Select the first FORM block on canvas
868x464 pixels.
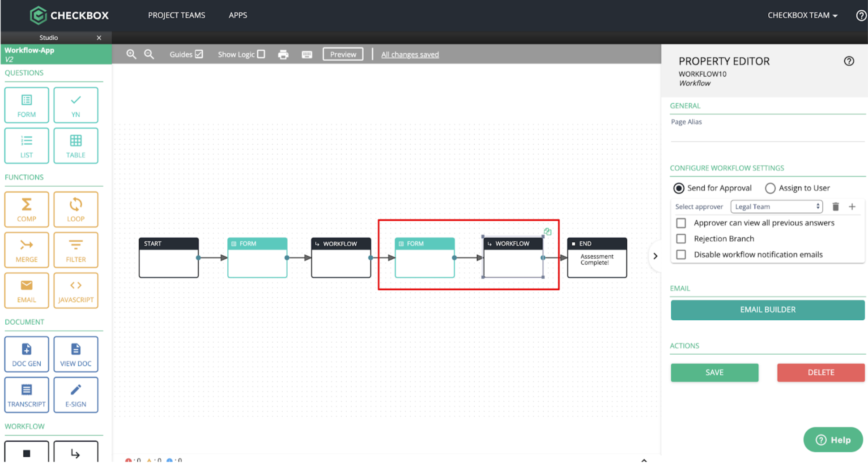click(x=257, y=258)
